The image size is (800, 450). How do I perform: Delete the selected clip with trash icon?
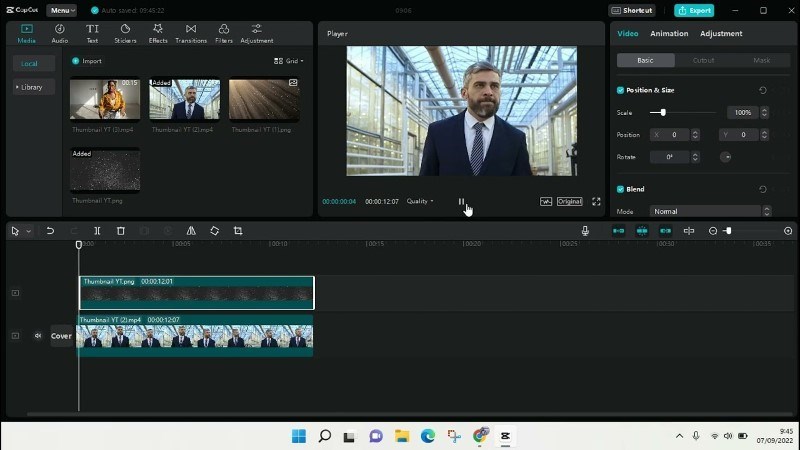click(x=121, y=231)
